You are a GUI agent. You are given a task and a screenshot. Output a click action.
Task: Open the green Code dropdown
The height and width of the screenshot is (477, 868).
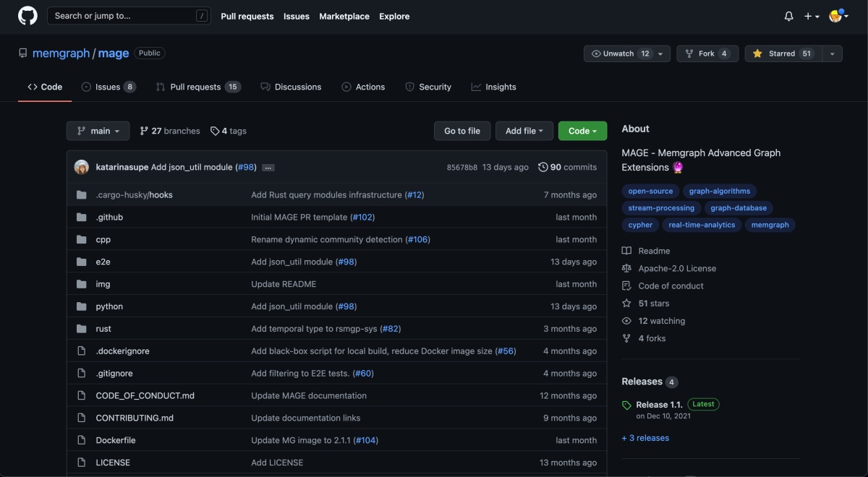click(582, 131)
